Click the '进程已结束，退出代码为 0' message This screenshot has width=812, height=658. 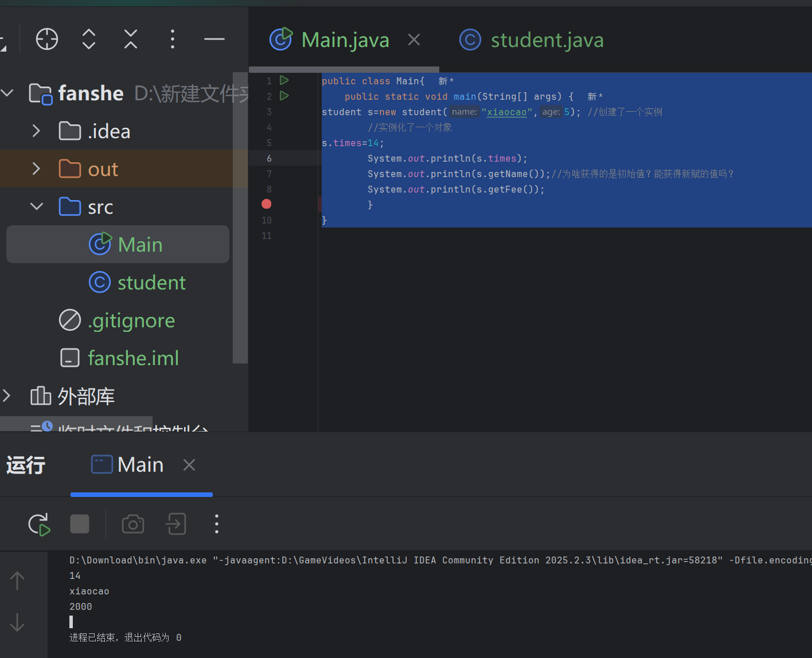click(x=126, y=637)
